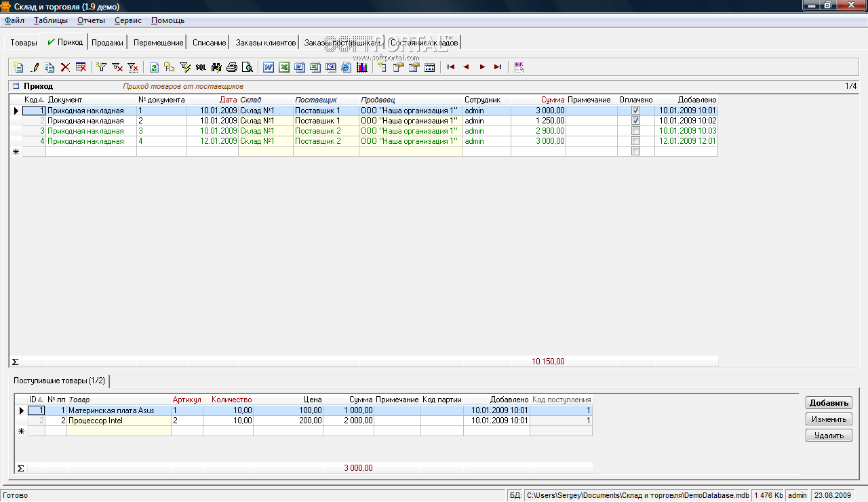868x502 pixels.
Task: Click the printer icon in toolbar
Action: [232, 67]
